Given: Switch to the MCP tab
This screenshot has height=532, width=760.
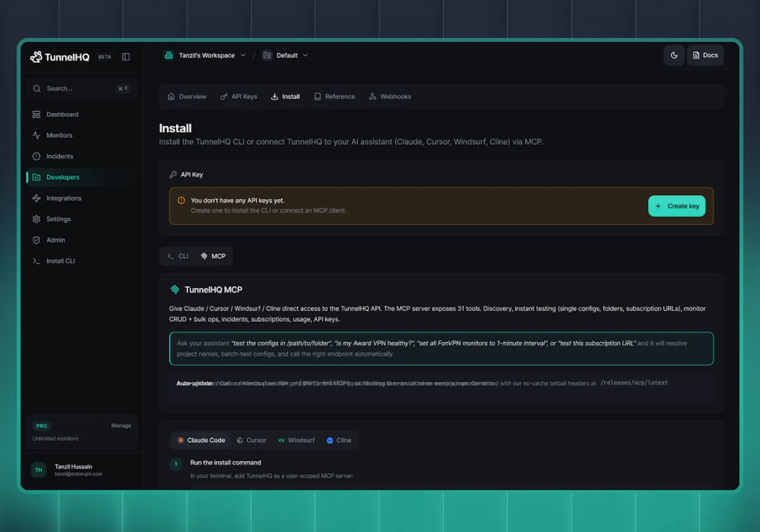Looking at the screenshot, I should tap(213, 256).
